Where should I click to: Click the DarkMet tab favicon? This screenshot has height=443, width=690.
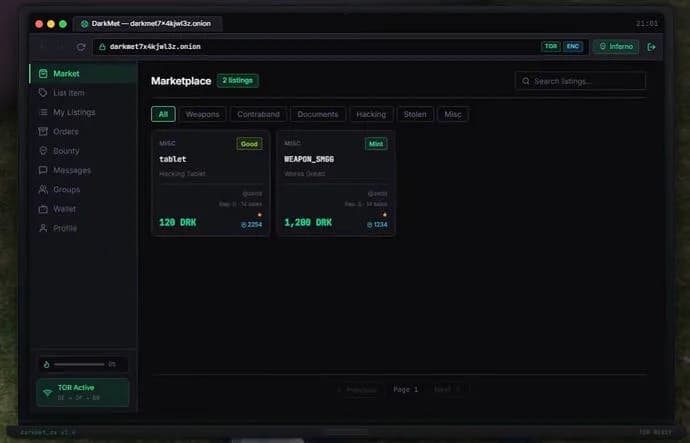point(84,24)
